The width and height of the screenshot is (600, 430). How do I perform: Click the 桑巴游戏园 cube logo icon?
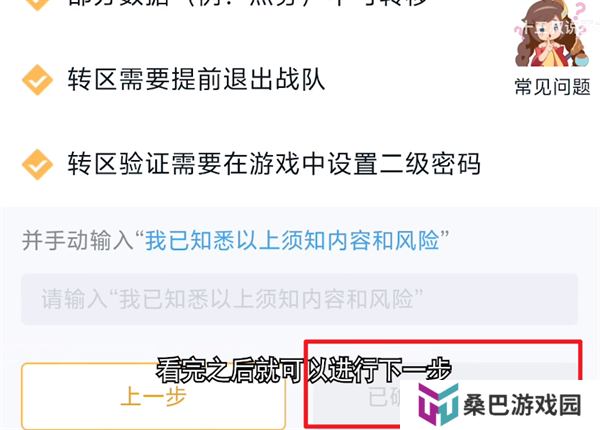click(x=437, y=405)
